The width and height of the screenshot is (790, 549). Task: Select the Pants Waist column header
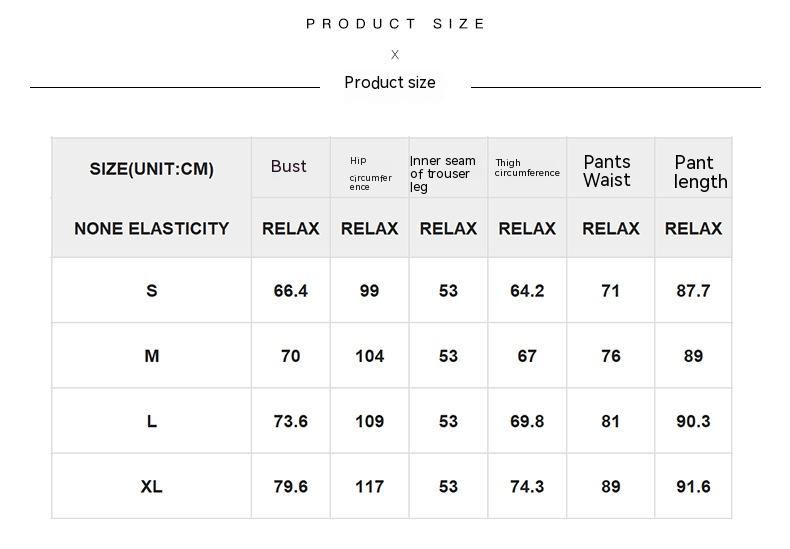(608, 171)
